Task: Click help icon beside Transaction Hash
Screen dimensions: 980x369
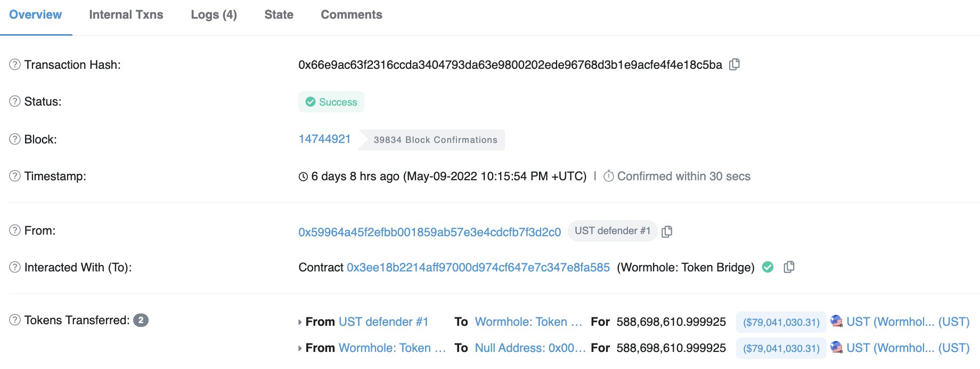Action: [15, 65]
